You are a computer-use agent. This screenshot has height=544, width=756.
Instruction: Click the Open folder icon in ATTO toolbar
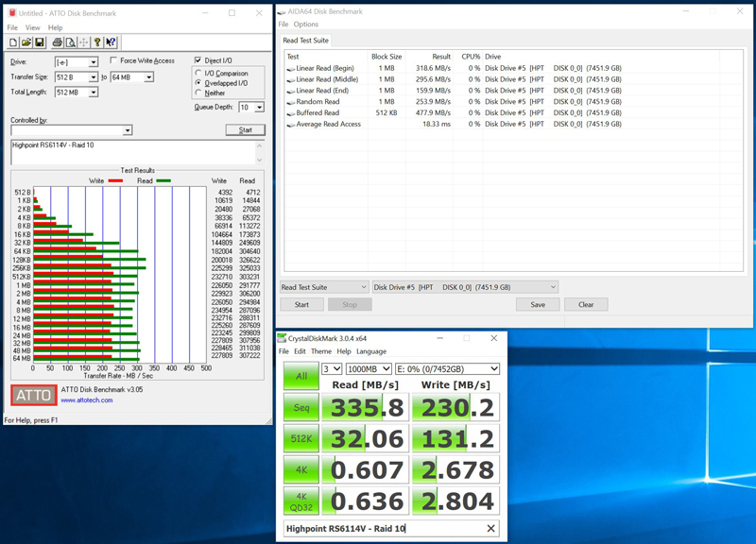tap(26, 42)
